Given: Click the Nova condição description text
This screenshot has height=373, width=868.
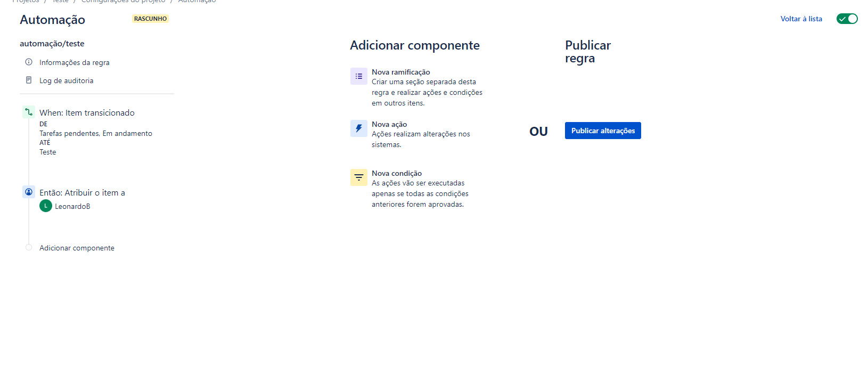Looking at the screenshot, I should (x=420, y=193).
